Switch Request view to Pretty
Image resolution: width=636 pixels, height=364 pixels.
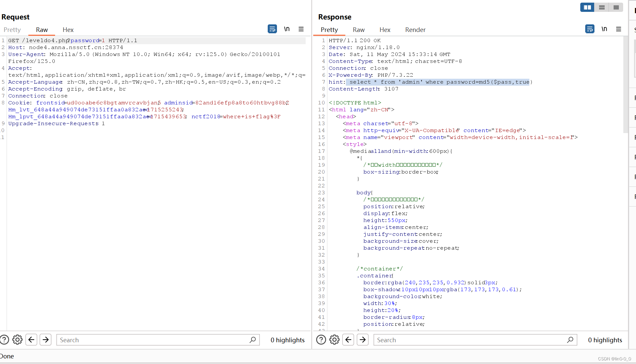[x=12, y=30]
